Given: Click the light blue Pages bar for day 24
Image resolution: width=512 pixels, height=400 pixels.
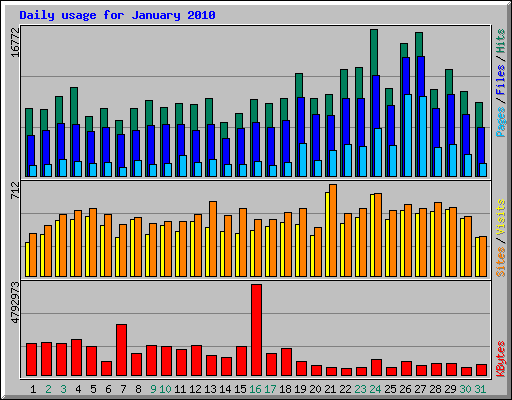Looking at the screenshot, I should point(378,152).
